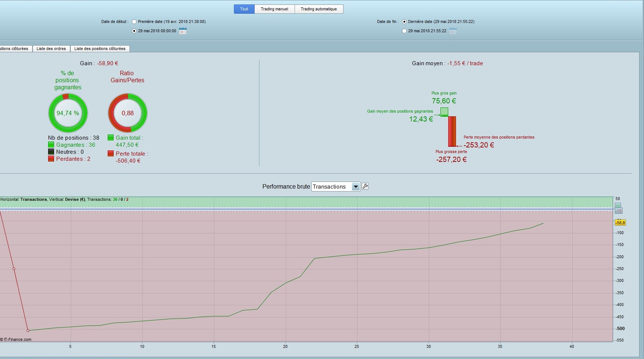Click the 0,88 gains/losses ratio donut

pos(128,113)
